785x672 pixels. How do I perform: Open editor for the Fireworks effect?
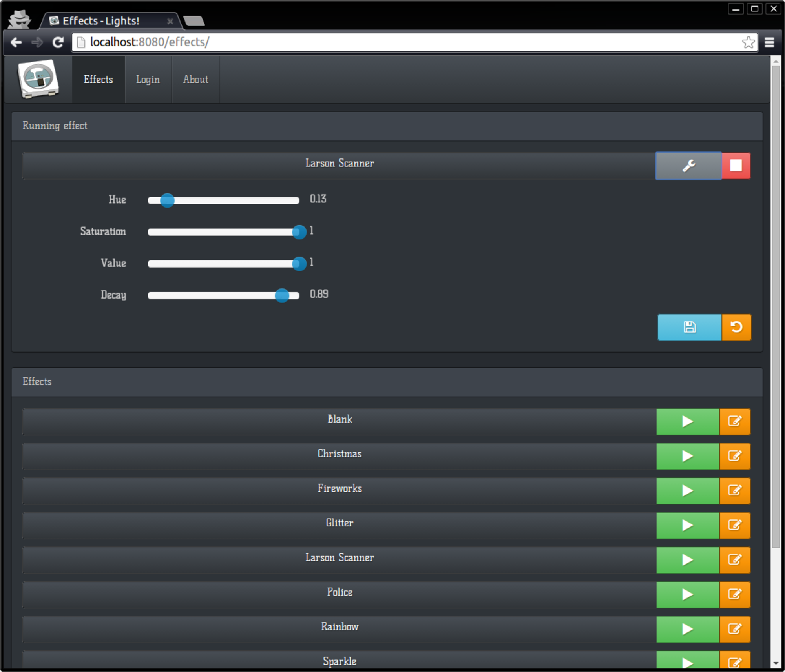coord(735,491)
